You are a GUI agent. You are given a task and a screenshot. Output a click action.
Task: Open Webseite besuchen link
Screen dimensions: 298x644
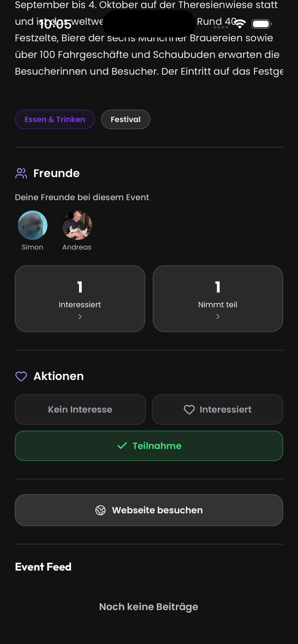(x=149, y=510)
